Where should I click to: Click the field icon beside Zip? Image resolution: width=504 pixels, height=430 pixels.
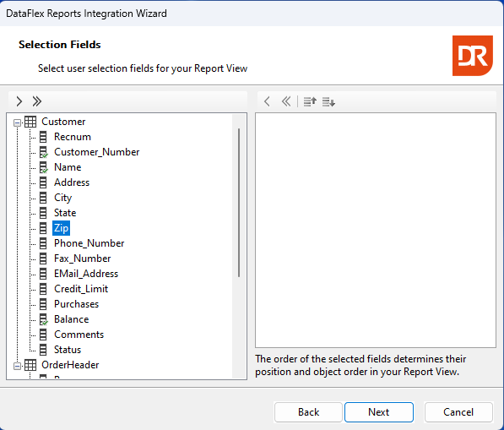pos(43,228)
